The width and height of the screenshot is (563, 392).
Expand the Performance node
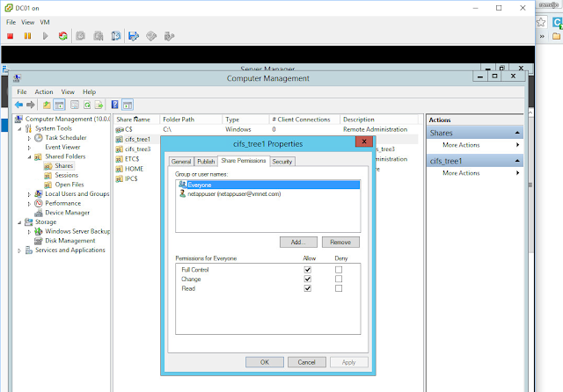[x=29, y=204]
